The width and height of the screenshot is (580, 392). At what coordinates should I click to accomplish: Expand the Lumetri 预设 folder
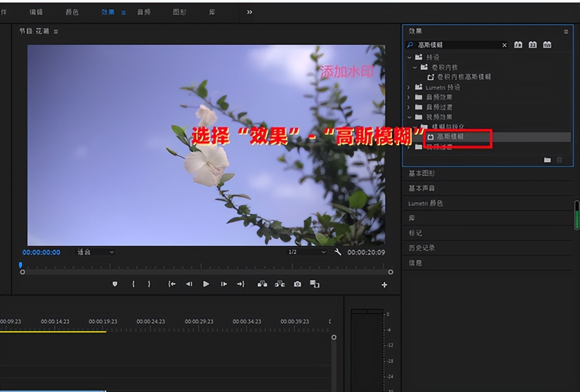(409, 87)
